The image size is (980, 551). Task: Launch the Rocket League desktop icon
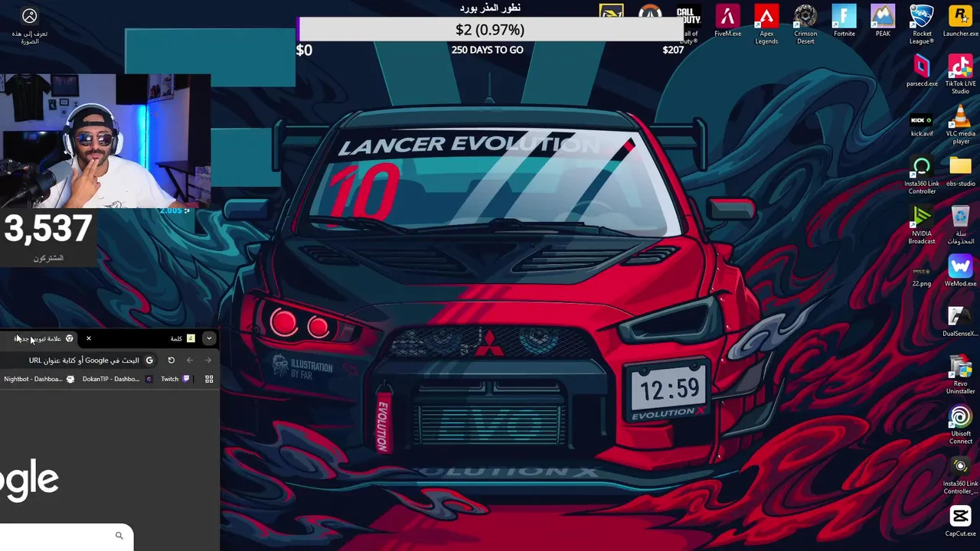[922, 24]
